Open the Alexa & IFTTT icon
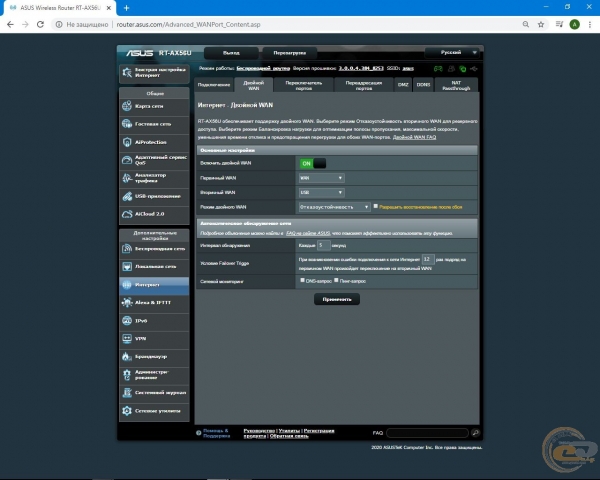The height and width of the screenshot is (480, 600). click(x=127, y=302)
